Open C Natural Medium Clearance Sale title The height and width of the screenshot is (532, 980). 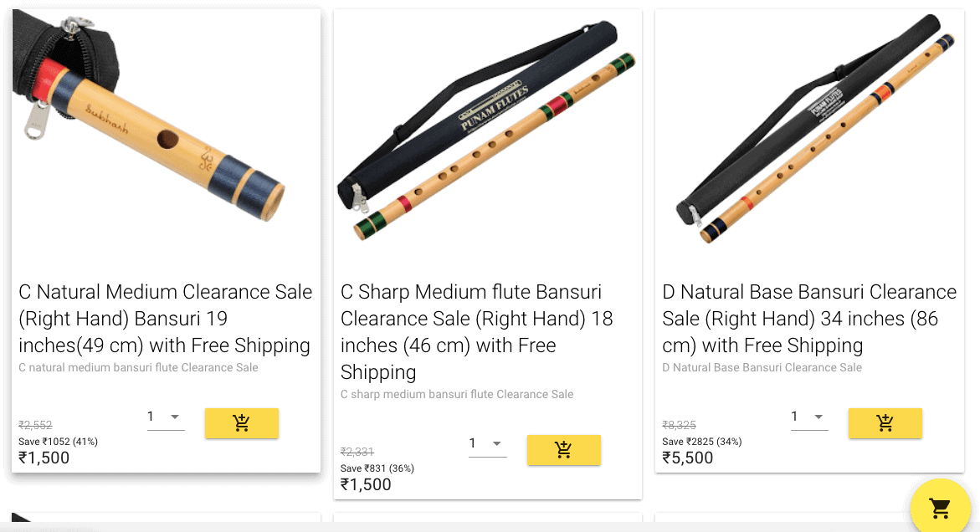click(166, 319)
